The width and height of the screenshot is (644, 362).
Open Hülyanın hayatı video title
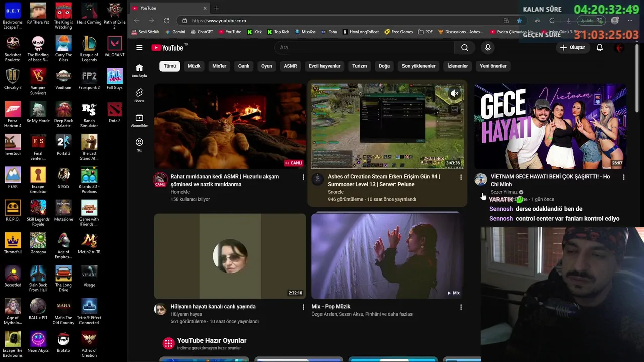[x=213, y=307]
